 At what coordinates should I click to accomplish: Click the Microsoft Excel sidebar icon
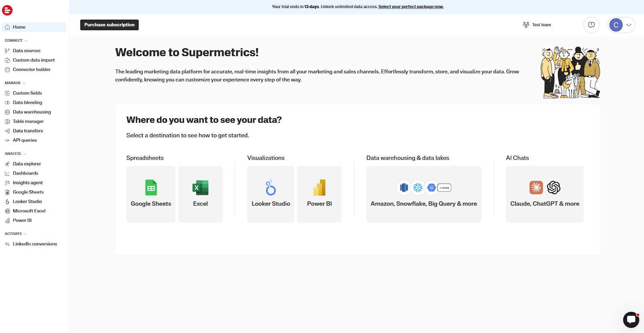click(7, 211)
